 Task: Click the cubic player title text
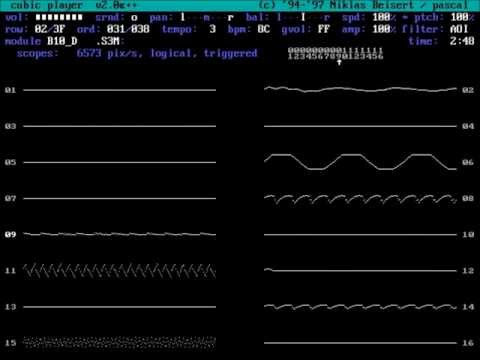(x=47, y=5)
